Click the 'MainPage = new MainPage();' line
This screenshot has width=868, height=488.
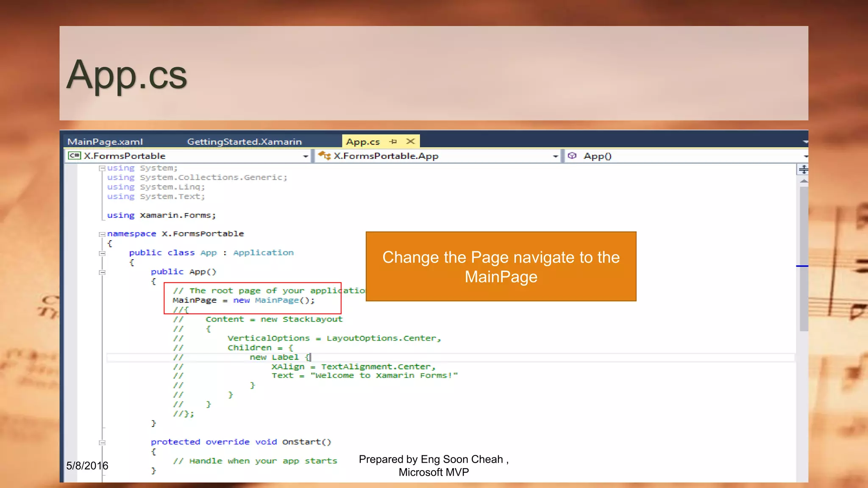tap(244, 300)
